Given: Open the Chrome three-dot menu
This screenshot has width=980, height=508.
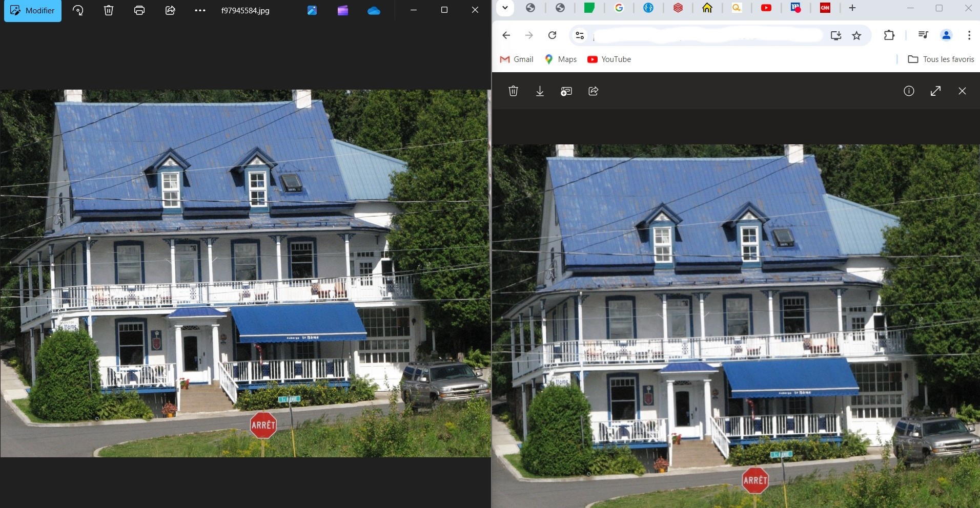Looking at the screenshot, I should pyautogui.click(x=969, y=35).
